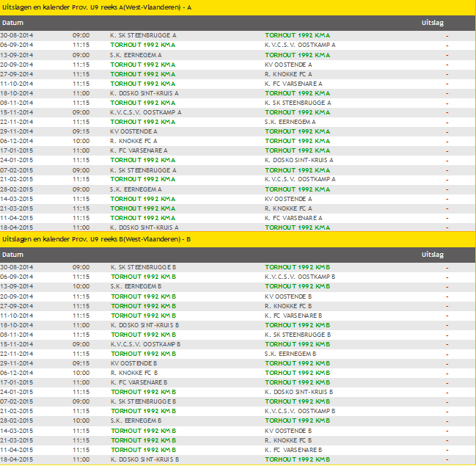Select K. FC VARSENARE A in the 11-04-2015 row
Viewport: 476px width, 466px height.
pyautogui.click(x=293, y=218)
